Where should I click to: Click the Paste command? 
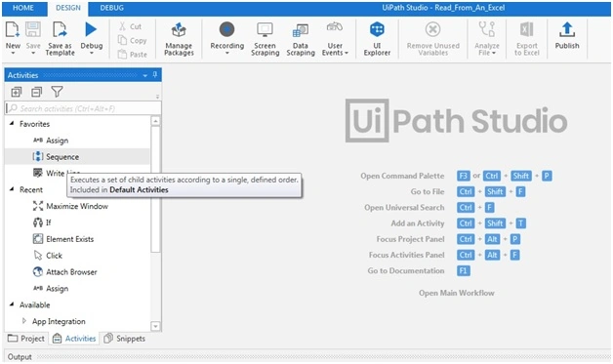click(x=133, y=55)
